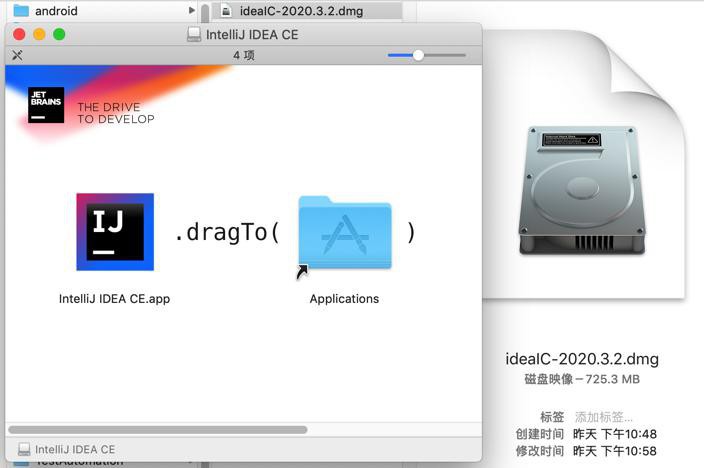Click the modified time value 昨天 下午10:58

[615, 451]
